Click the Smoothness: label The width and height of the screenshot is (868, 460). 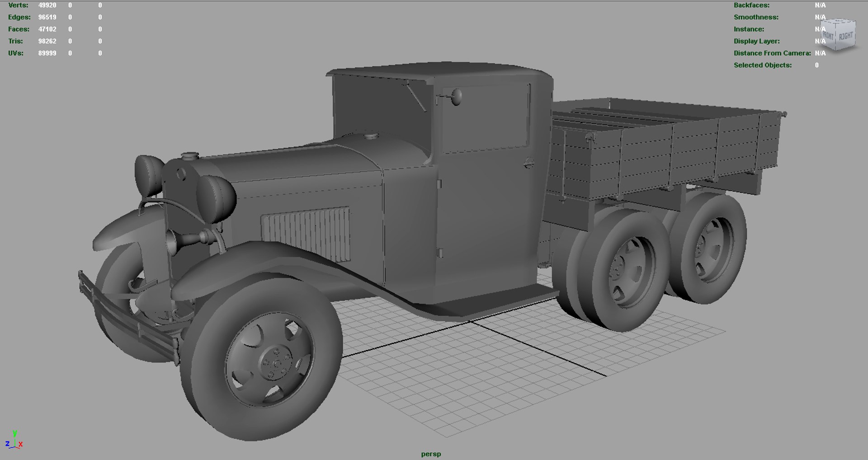pyautogui.click(x=756, y=17)
